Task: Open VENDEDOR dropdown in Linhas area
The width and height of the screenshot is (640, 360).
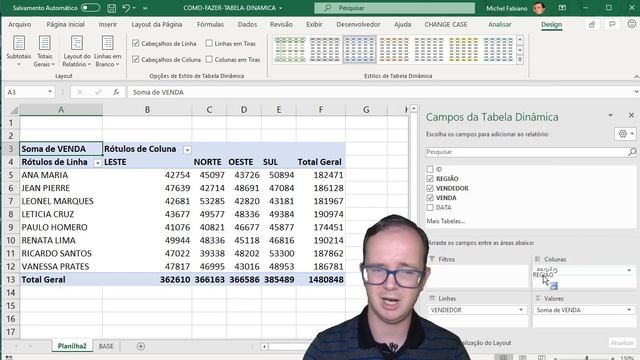Action: click(521, 310)
